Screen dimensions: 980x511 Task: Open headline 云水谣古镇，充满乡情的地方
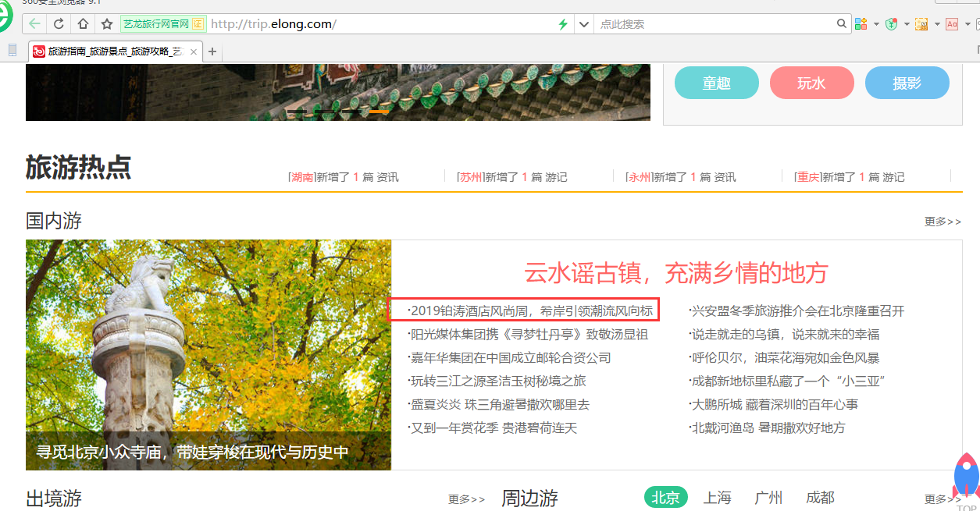click(676, 273)
